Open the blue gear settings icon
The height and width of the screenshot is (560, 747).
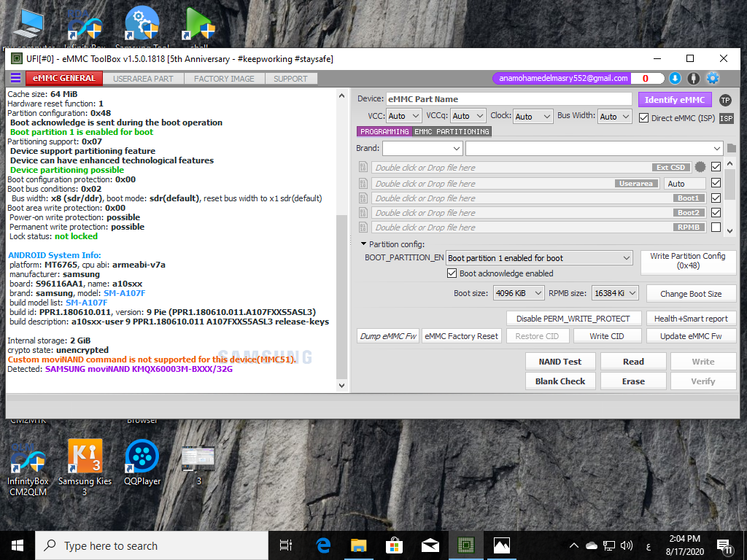[x=713, y=78]
